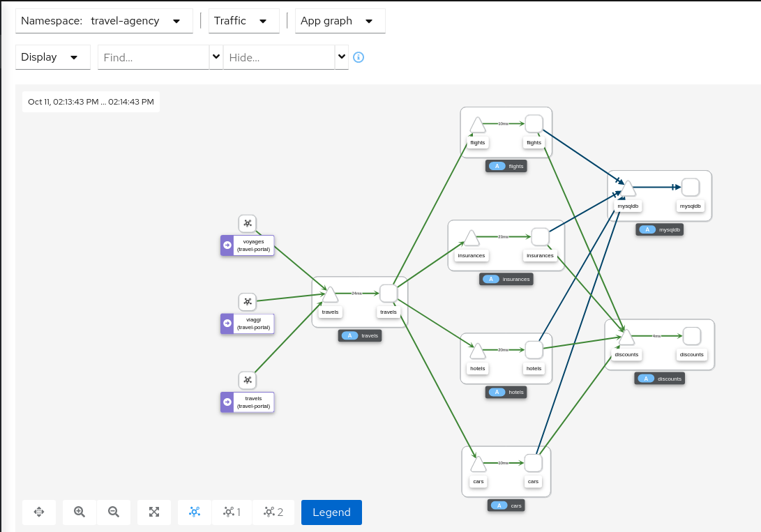Select the viaggi (travel-portal) node
Image resolution: width=761 pixels, height=532 pixels.
tap(248, 324)
